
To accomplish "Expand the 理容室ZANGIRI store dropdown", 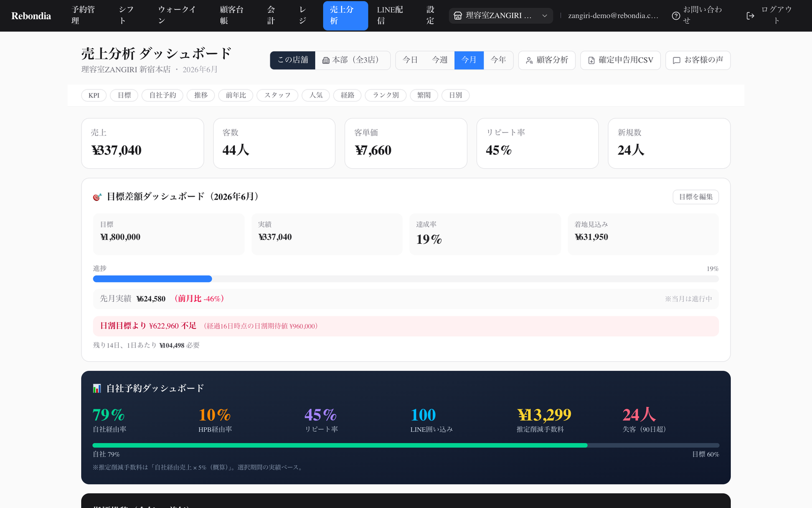I will 500,16.
